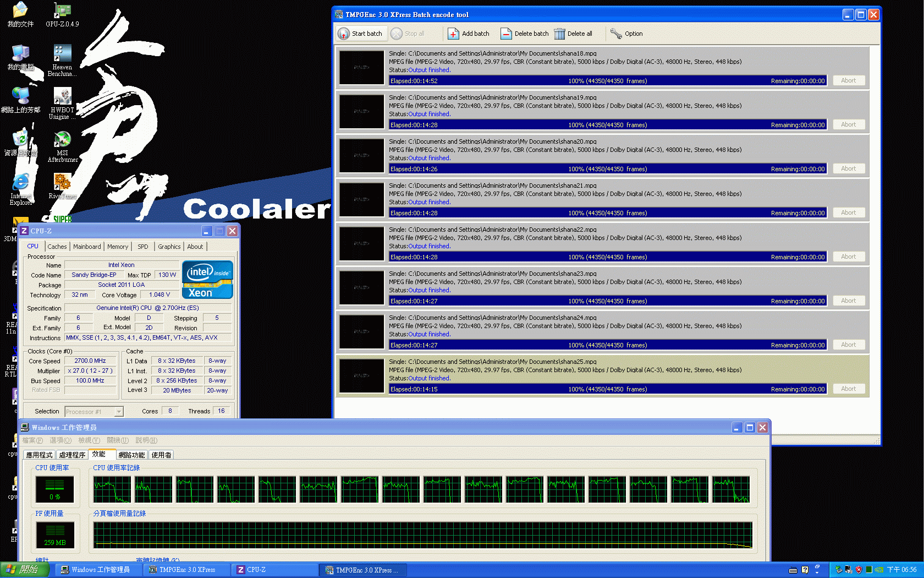Click the shana25.mpg preview thumbnail

coord(361,376)
